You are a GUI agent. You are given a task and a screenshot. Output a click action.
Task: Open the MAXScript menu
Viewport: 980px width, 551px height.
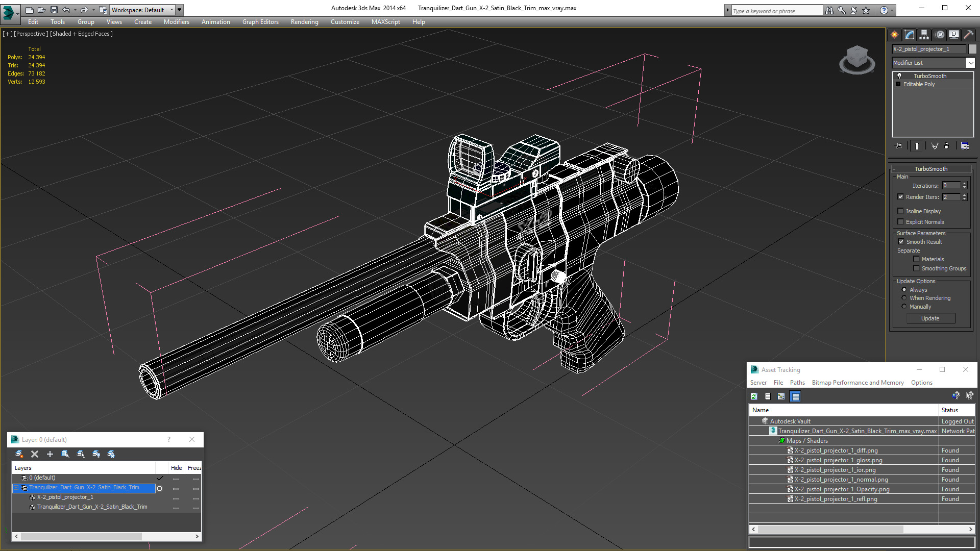click(386, 22)
